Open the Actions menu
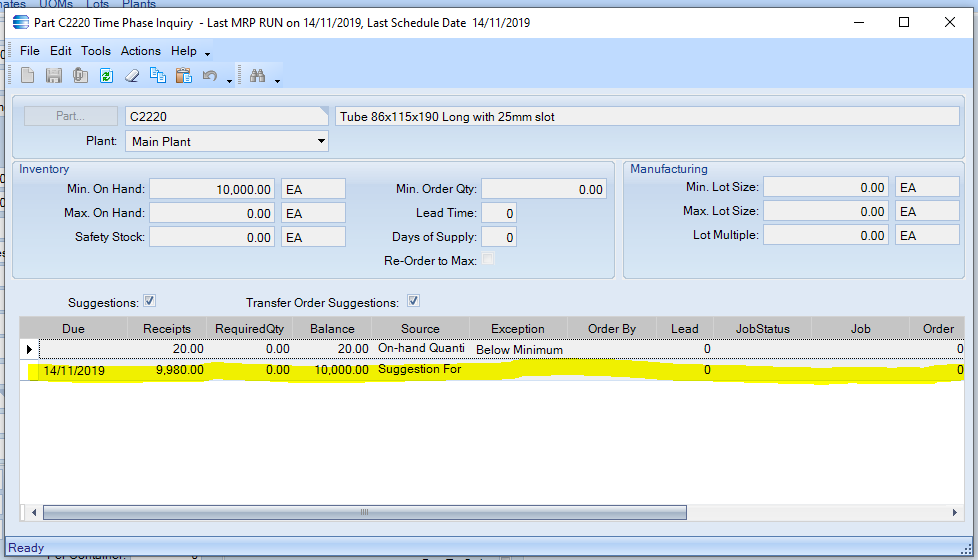Screen dimensions: 978x560 coord(140,51)
